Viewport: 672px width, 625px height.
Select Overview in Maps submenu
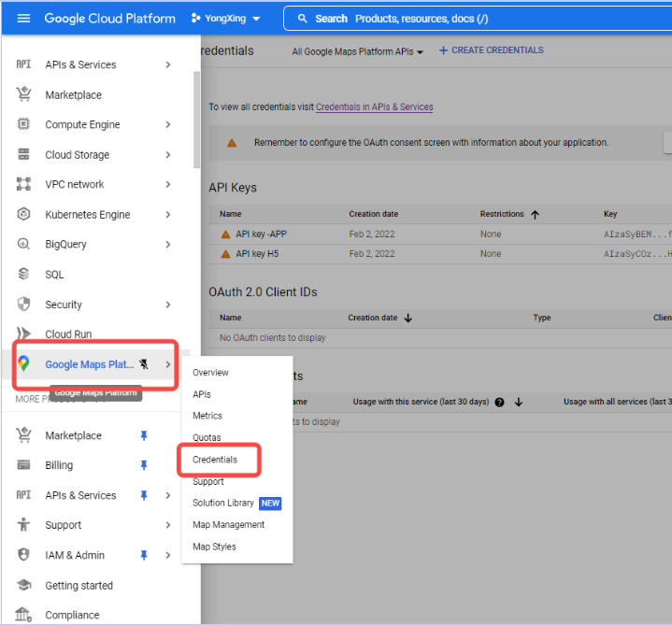tap(210, 372)
